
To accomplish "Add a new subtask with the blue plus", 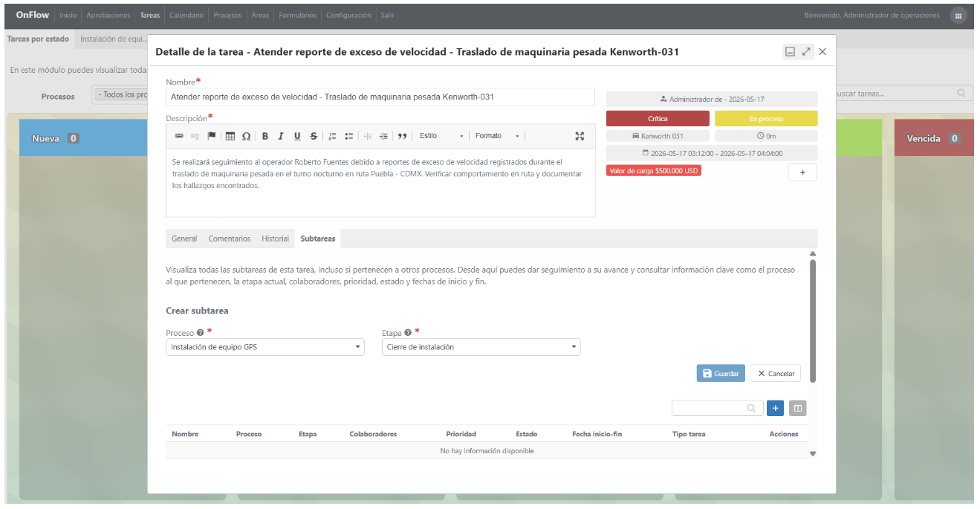I will click(775, 408).
